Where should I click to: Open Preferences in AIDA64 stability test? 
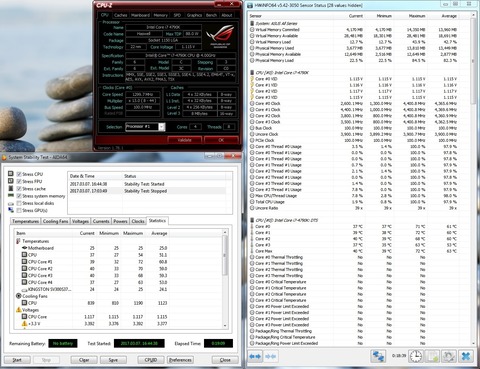(180, 360)
